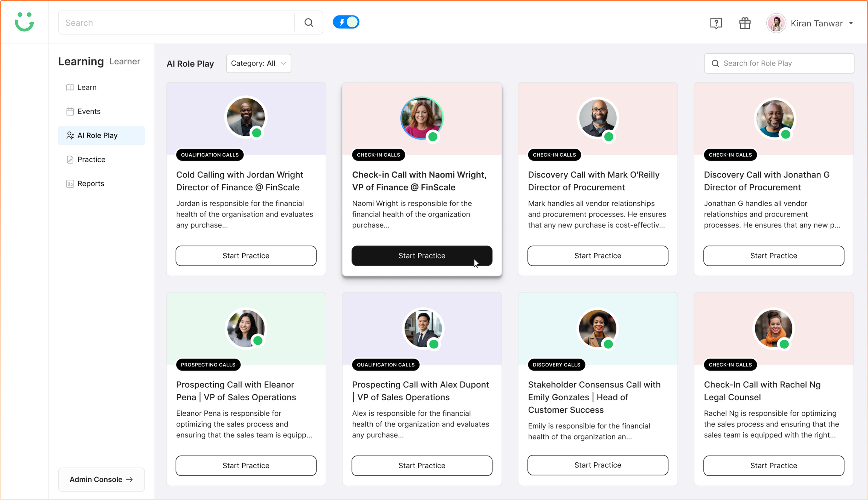Open the Practice menu item
The width and height of the screenshot is (868, 500).
[x=101, y=160]
